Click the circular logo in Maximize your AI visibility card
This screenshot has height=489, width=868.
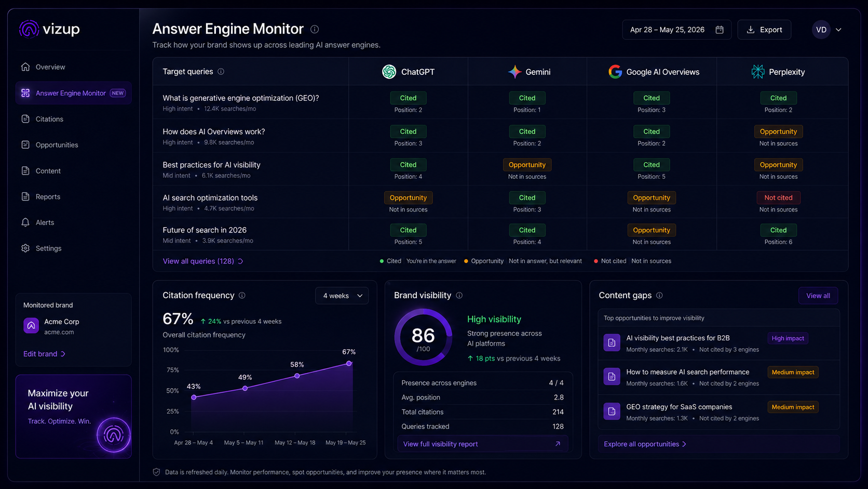click(x=113, y=435)
